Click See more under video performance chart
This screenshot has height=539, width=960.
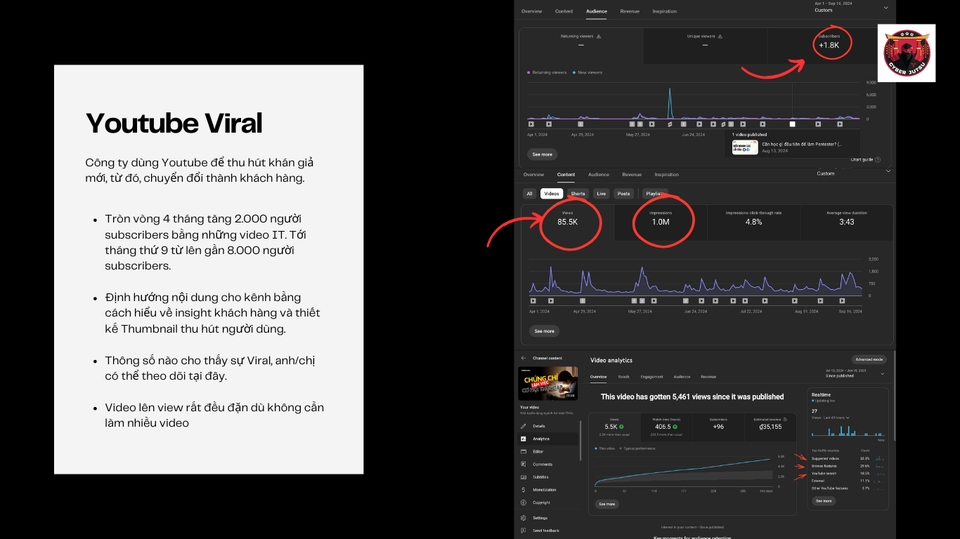[607, 504]
